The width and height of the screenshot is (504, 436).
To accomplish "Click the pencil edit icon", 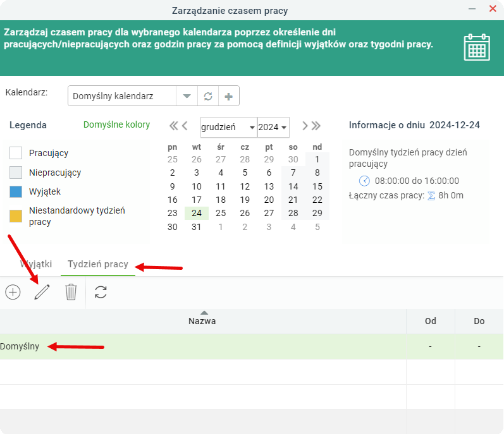I will click(x=42, y=292).
